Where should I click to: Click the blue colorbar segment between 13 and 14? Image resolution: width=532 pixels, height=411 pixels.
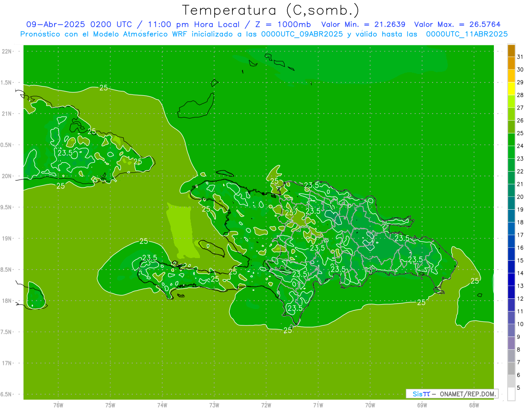click(511, 279)
